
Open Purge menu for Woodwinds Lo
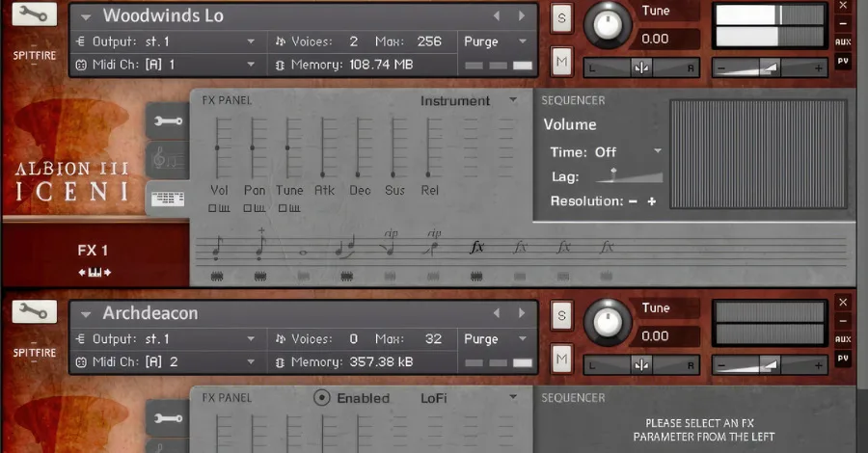click(x=496, y=41)
